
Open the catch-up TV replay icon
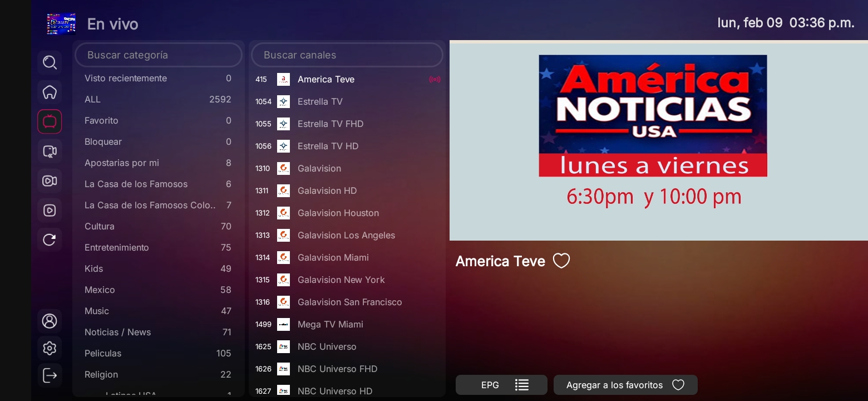pos(50,151)
